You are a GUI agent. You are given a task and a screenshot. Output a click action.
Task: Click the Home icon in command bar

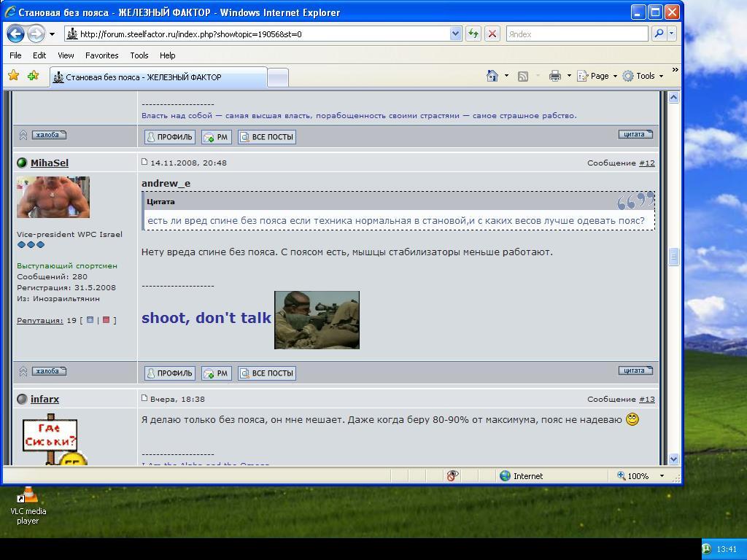[x=492, y=76]
